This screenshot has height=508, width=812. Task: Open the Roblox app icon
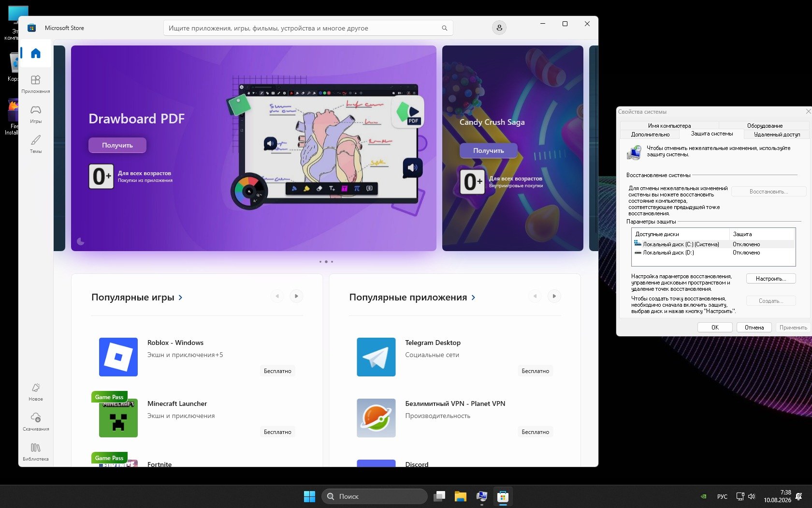tap(118, 357)
